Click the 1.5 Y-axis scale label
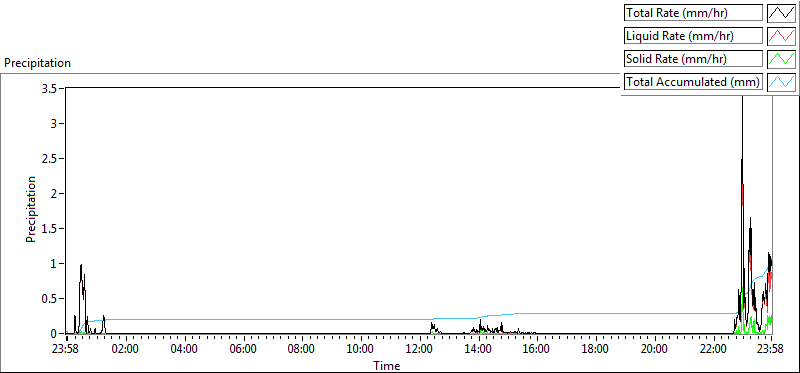 pyautogui.click(x=53, y=229)
